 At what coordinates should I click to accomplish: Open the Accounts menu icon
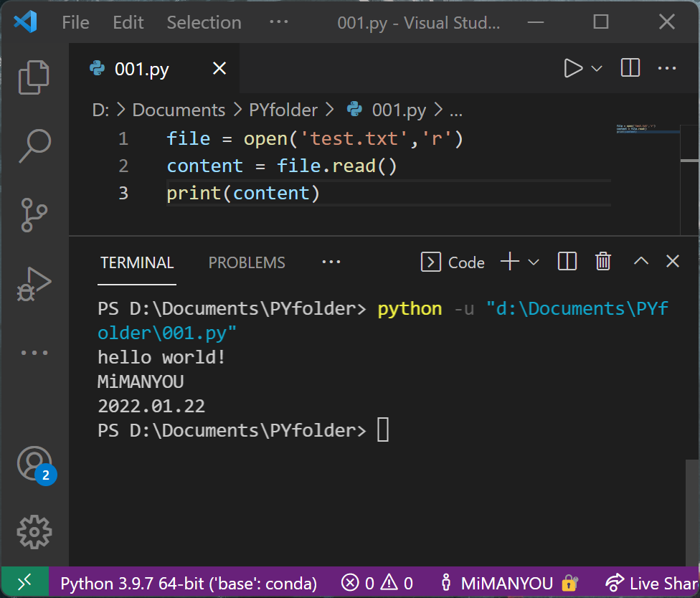[34, 463]
